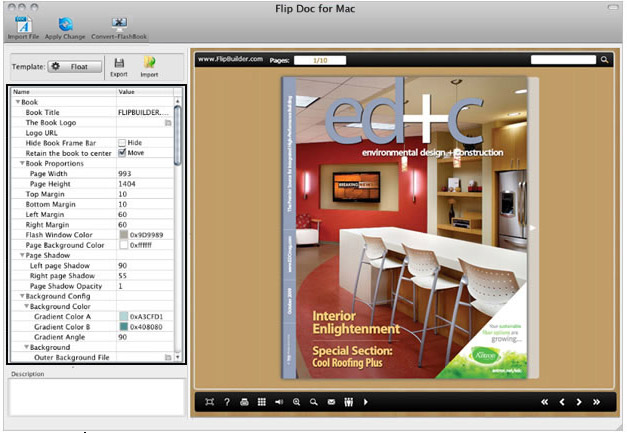Image resolution: width=627 pixels, height=433 pixels.
Task: Collapse the Background group
Action: [x=27, y=347]
